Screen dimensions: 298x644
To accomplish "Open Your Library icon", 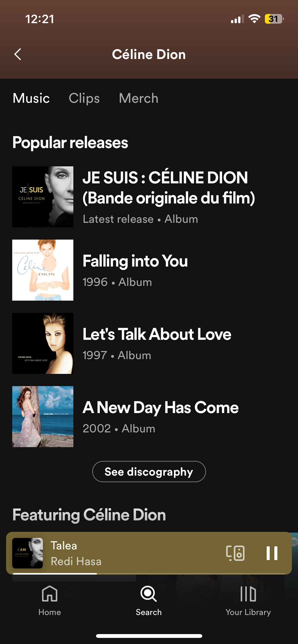I will (248, 594).
